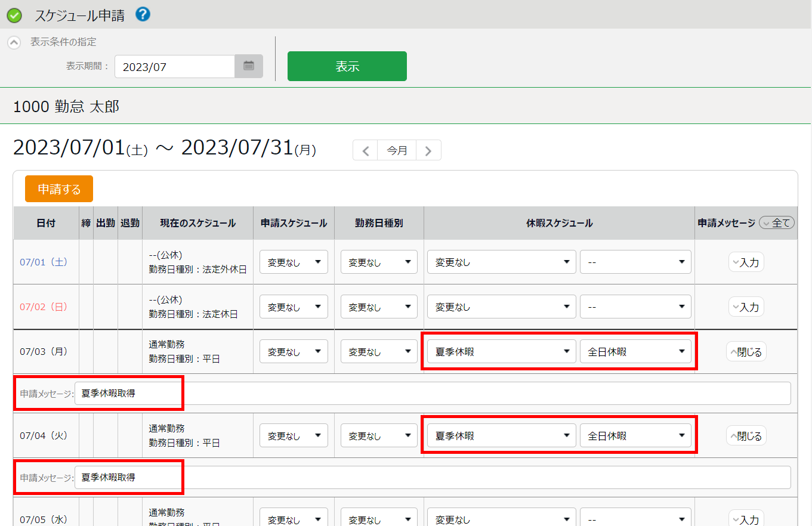Viewport: 812px width, 526px height.
Task: Open 夏季休暇 vacation dropdown for 07/03
Action: coord(501,352)
